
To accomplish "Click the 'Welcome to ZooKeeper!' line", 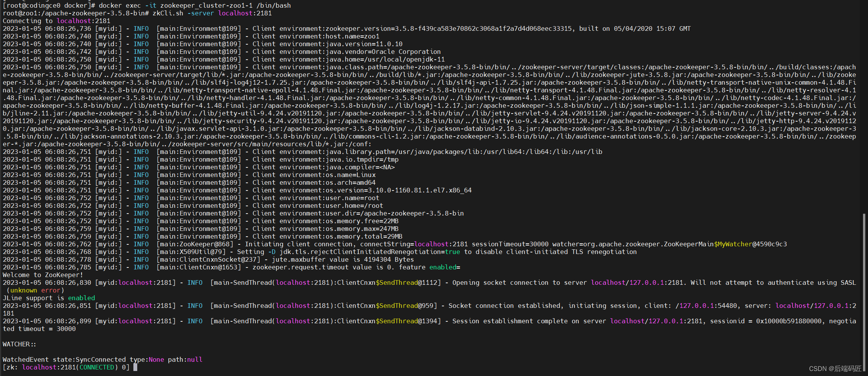I will (43, 275).
